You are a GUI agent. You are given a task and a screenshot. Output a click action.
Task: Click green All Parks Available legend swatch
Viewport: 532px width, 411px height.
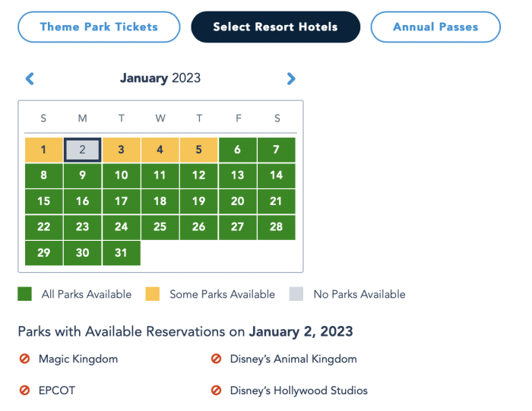(25, 294)
